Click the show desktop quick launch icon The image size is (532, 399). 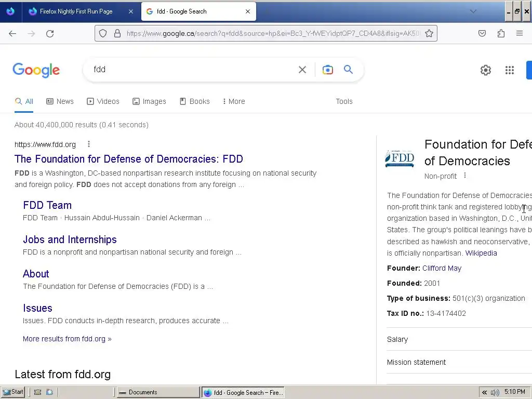[x=37, y=392]
